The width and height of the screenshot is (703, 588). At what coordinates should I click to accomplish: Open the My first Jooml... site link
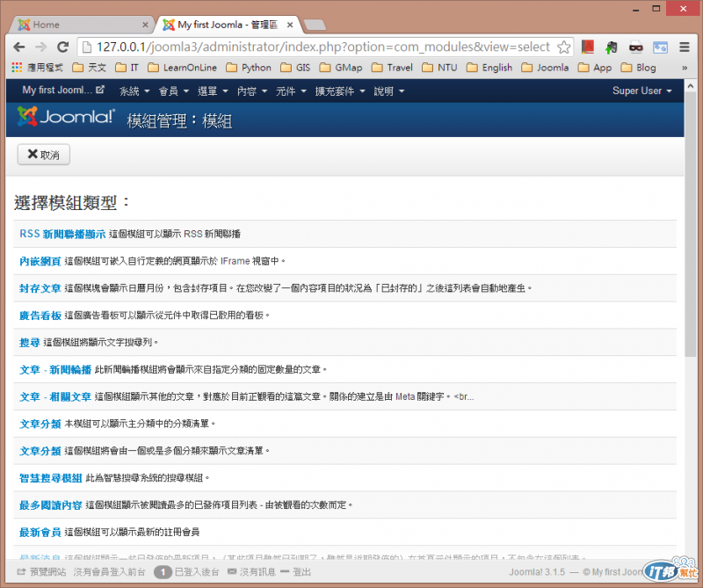click(63, 91)
